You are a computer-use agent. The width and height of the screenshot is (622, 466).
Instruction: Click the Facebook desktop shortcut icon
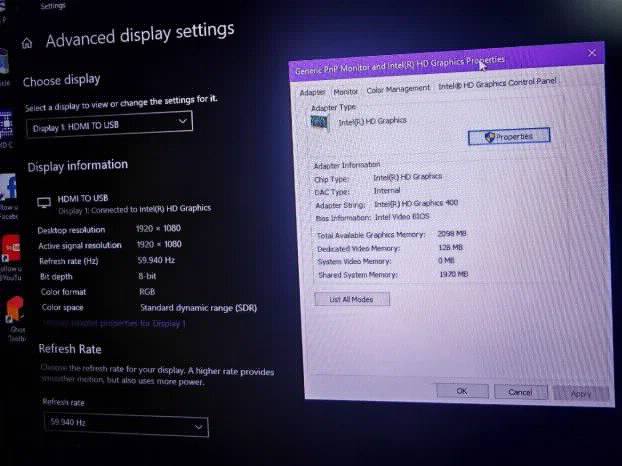click(x=9, y=187)
